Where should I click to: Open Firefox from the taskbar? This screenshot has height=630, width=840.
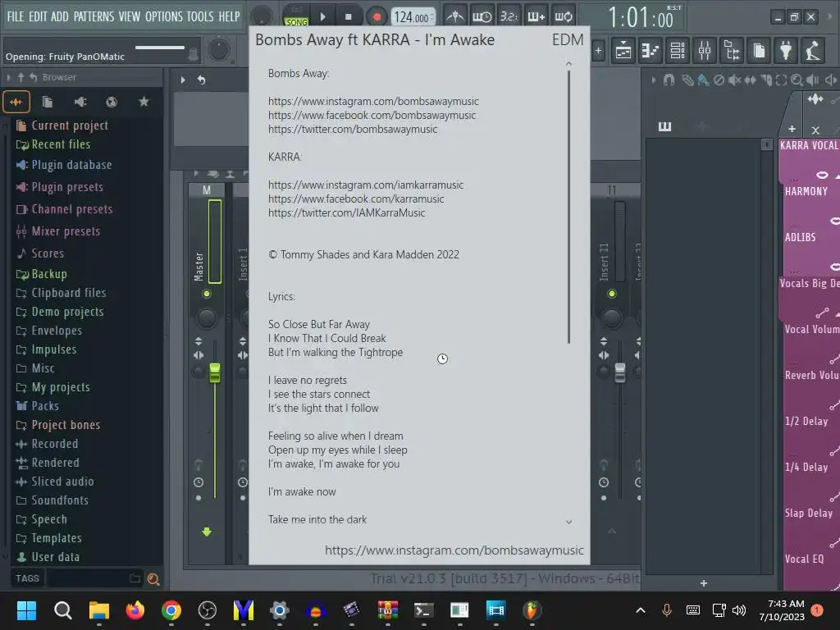(135, 609)
